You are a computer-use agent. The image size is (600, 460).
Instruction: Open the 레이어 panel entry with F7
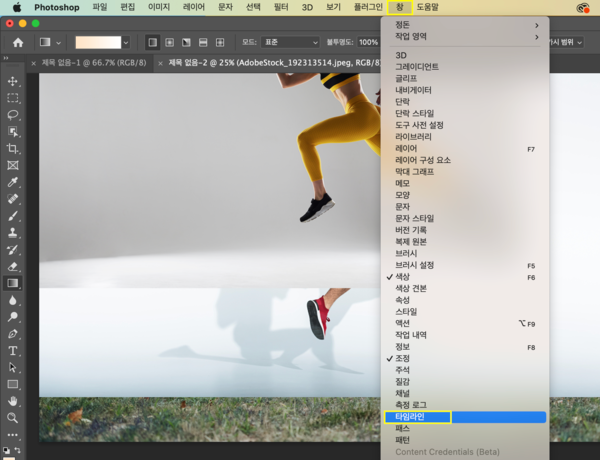click(465, 148)
